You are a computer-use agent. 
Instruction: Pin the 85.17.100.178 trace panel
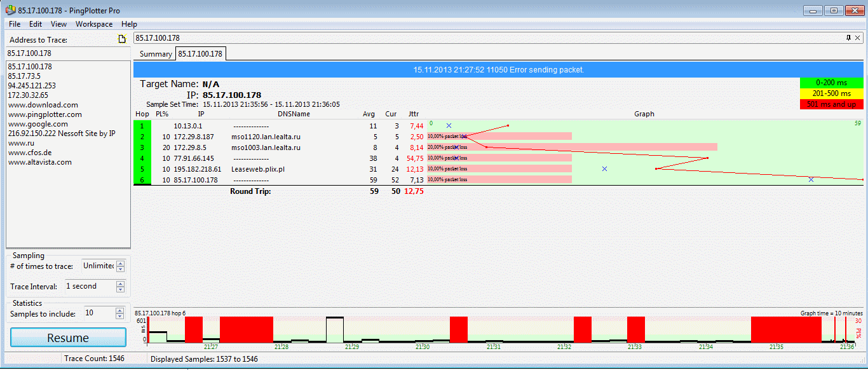[x=848, y=38]
